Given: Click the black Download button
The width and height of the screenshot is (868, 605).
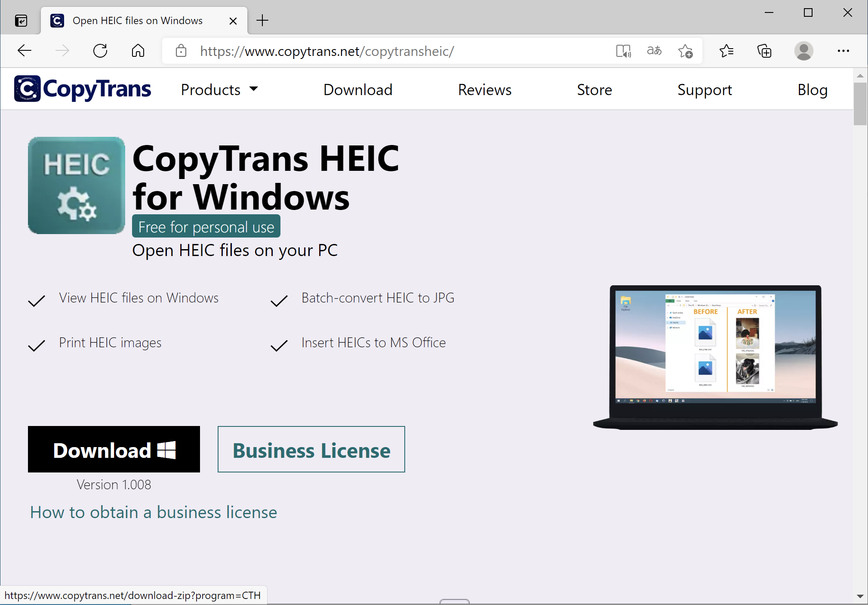Looking at the screenshot, I should click(x=114, y=449).
